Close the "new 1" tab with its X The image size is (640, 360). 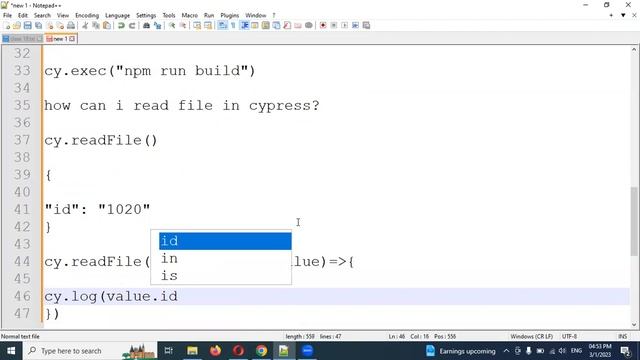pyautogui.click(x=72, y=39)
